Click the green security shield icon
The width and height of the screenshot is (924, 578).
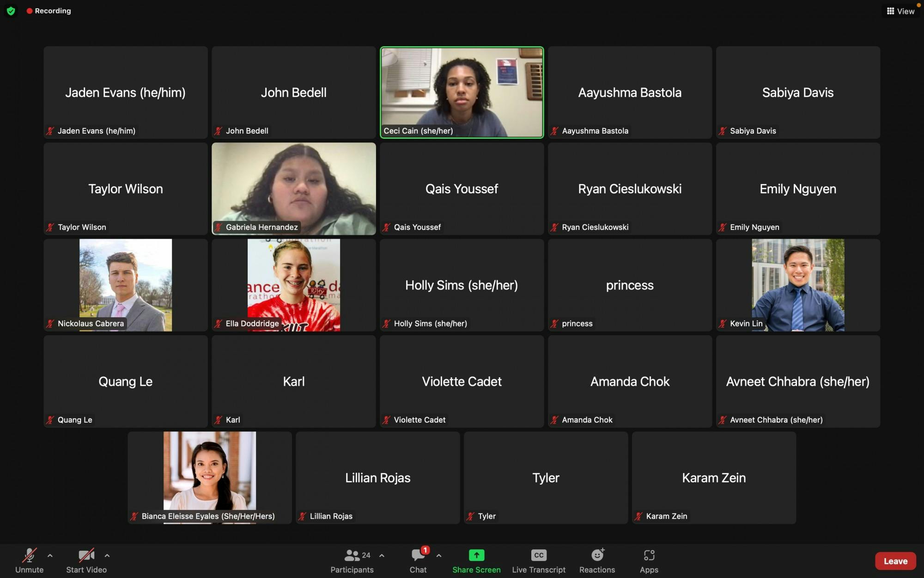tap(11, 11)
